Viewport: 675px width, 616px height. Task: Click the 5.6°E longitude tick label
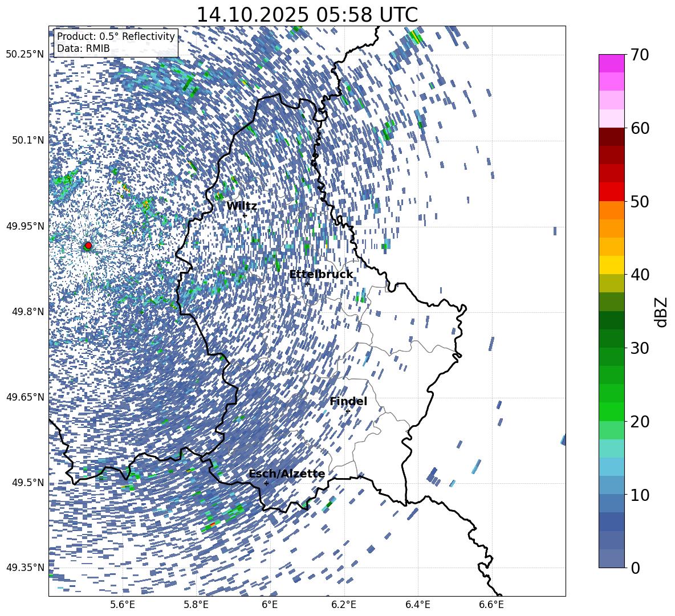pyautogui.click(x=123, y=605)
